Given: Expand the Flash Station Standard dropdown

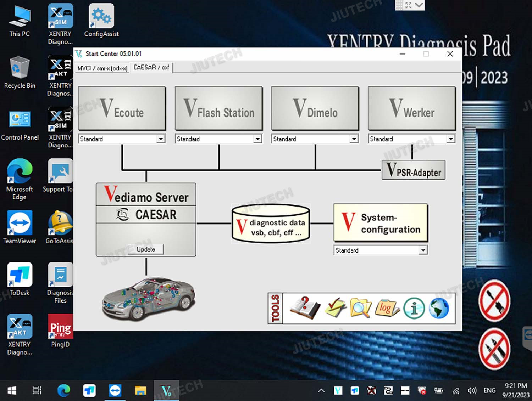Looking at the screenshot, I should 258,139.
